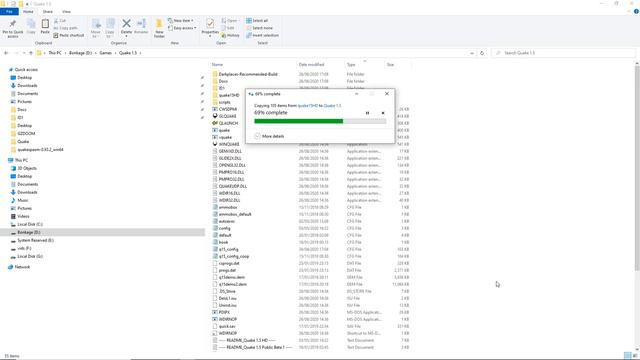This screenshot has height=360, width=640.
Task: Select the QLAUNCH application file
Action: point(227,123)
